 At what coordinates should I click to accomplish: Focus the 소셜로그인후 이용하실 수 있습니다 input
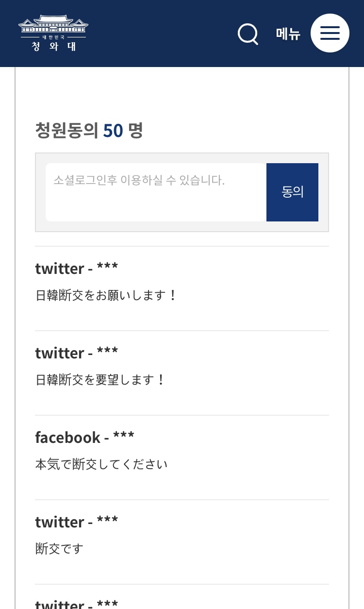coord(155,192)
